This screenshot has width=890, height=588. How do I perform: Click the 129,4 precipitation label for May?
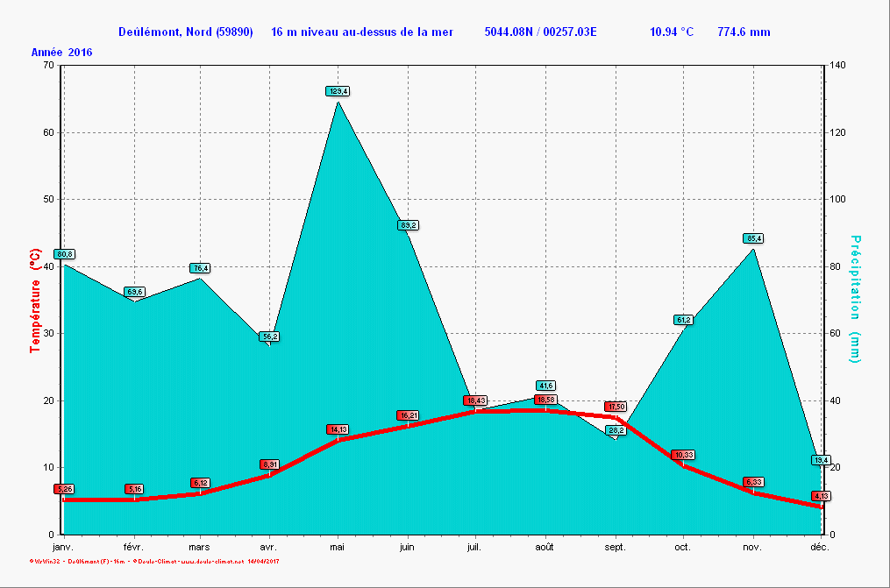coord(338,91)
